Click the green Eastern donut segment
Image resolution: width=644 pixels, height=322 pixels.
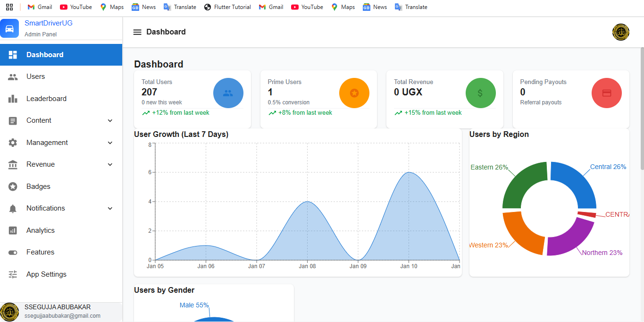(521, 182)
